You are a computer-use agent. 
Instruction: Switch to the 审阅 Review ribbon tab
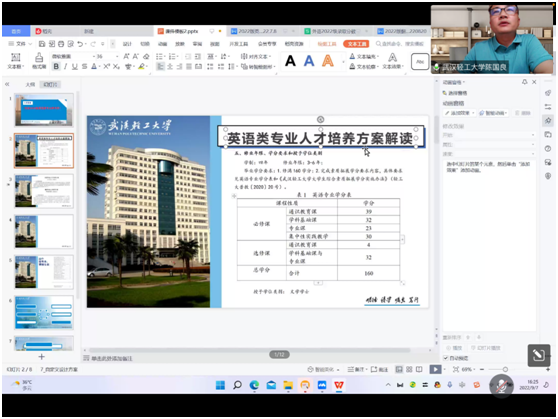(197, 44)
